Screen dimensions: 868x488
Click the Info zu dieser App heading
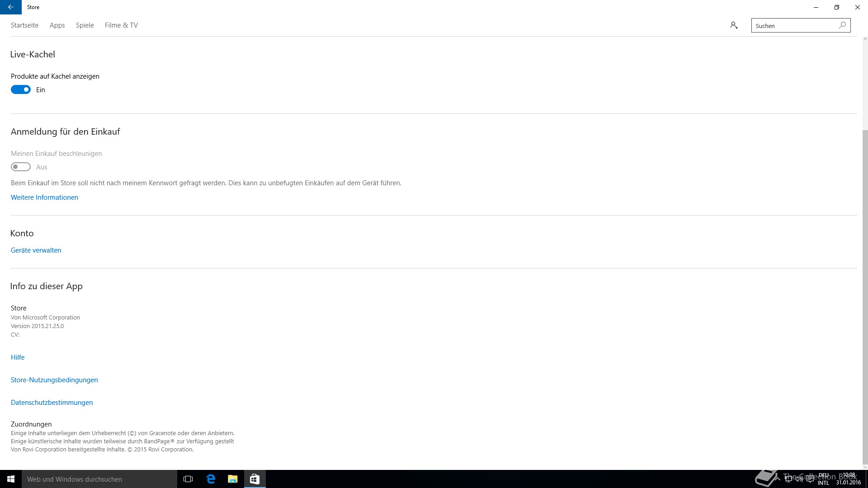tap(47, 286)
